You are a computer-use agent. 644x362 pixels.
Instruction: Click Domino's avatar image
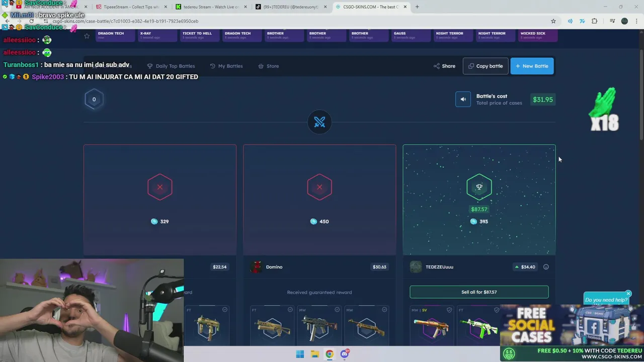(257, 267)
